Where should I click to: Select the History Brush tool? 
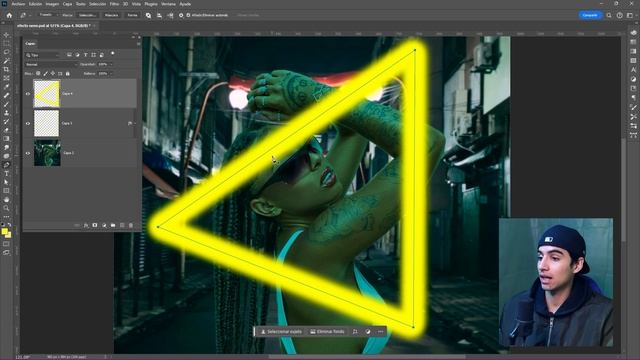[6, 121]
